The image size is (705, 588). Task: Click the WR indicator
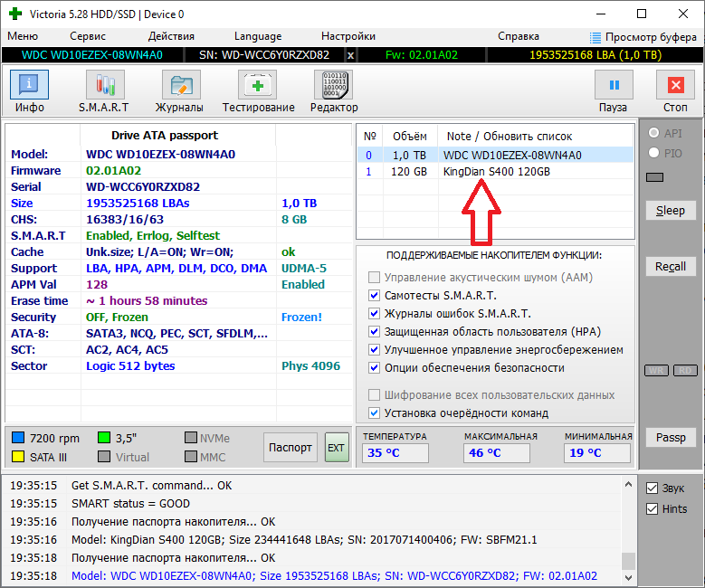click(656, 370)
